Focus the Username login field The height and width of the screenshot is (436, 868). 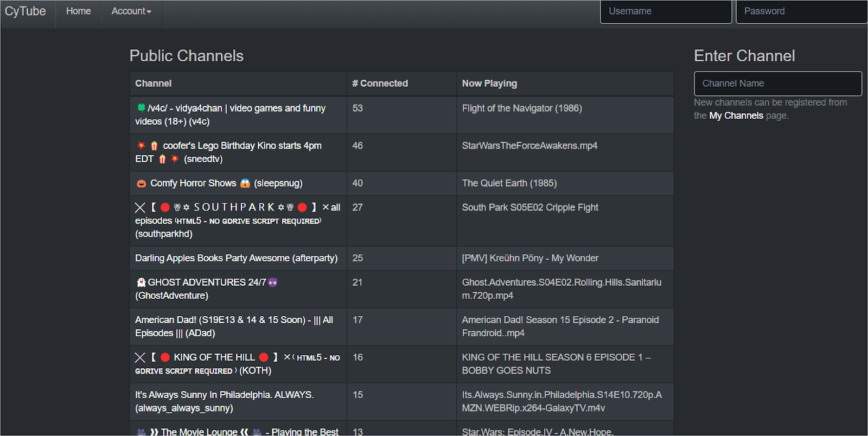(666, 11)
